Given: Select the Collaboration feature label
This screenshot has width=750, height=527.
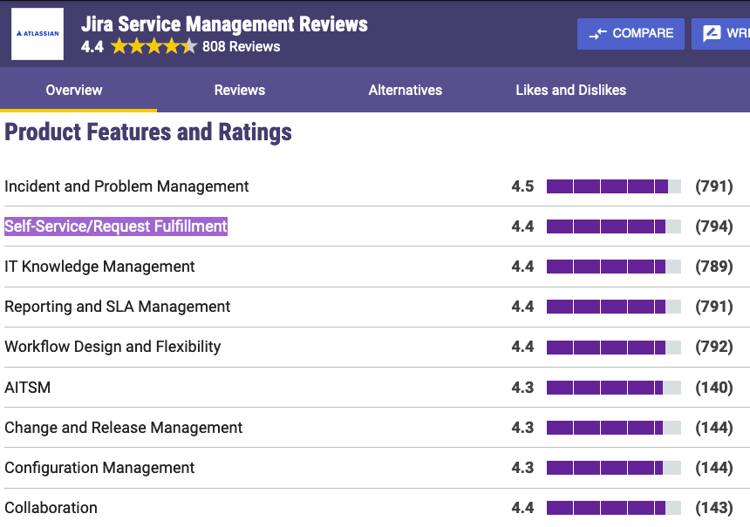Looking at the screenshot, I should [51, 508].
